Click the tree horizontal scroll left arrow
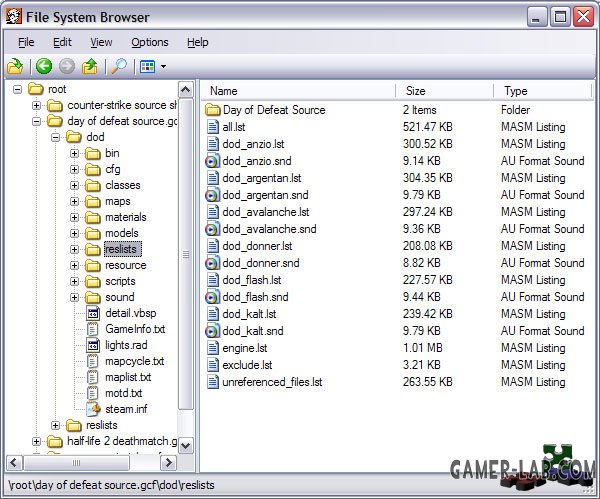The image size is (600, 499). [14, 463]
